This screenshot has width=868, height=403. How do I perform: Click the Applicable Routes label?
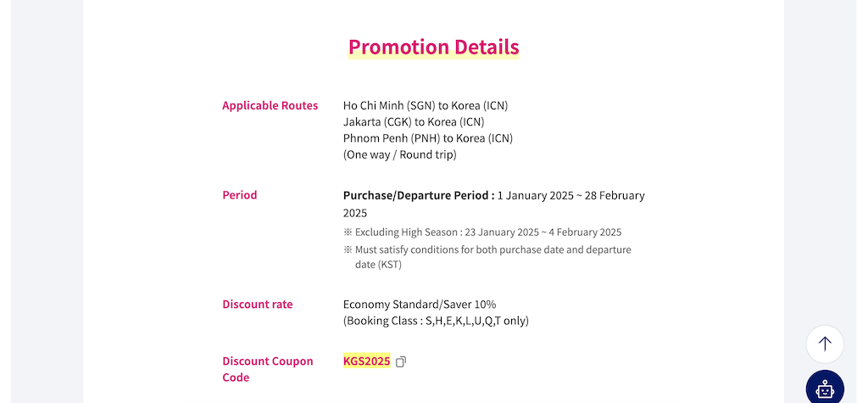[270, 105]
